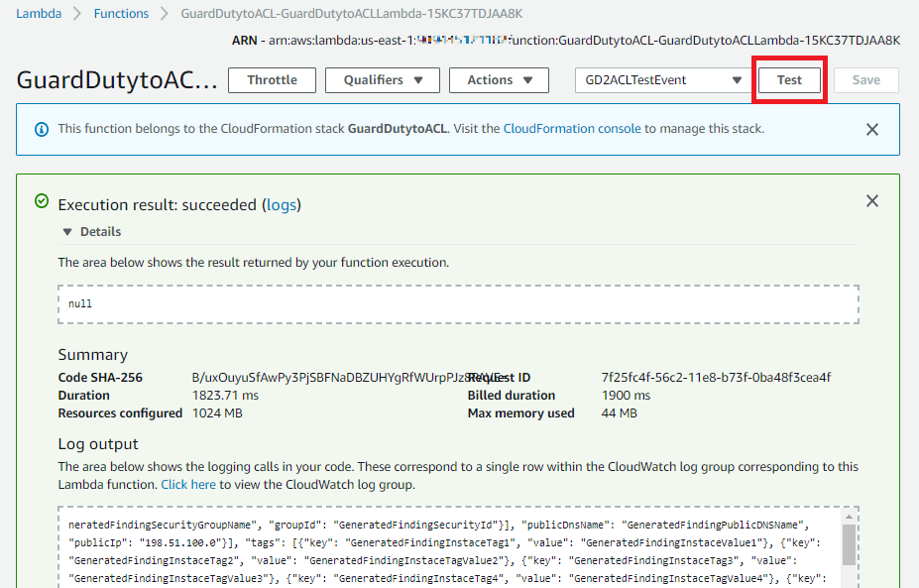
Task: Open the Qualifiers dropdown
Action: pos(382,80)
